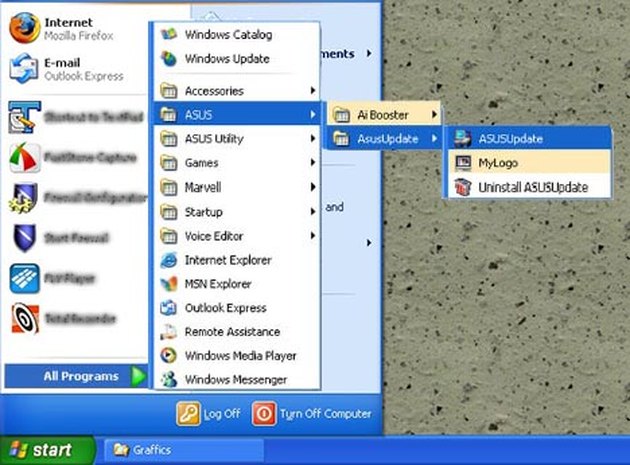The width and height of the screenshot is (630, 465).
Task: Expand the ASUS submenu arrow
Action: tap(313, 115)
